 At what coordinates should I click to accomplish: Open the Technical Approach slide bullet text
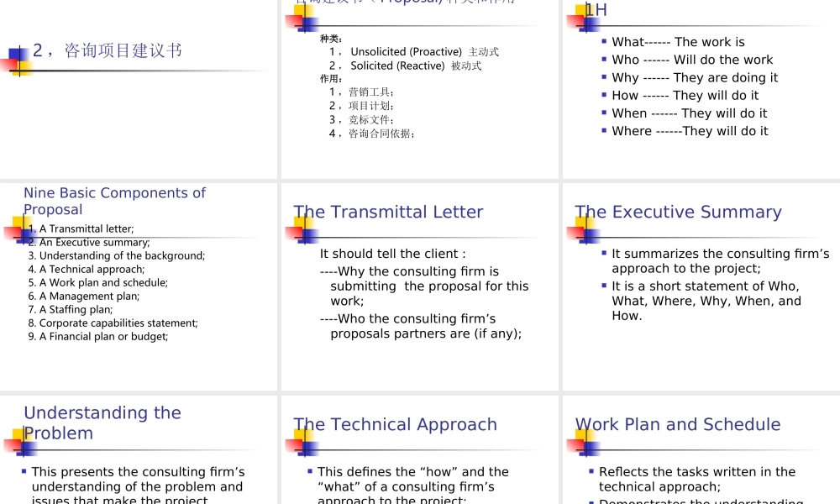coord(412,486)
